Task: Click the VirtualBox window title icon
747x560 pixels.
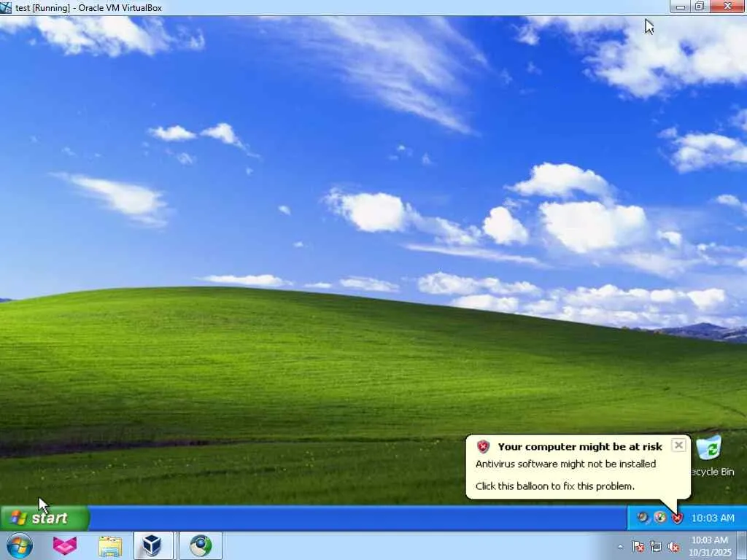Action: [x=6, y=7]
